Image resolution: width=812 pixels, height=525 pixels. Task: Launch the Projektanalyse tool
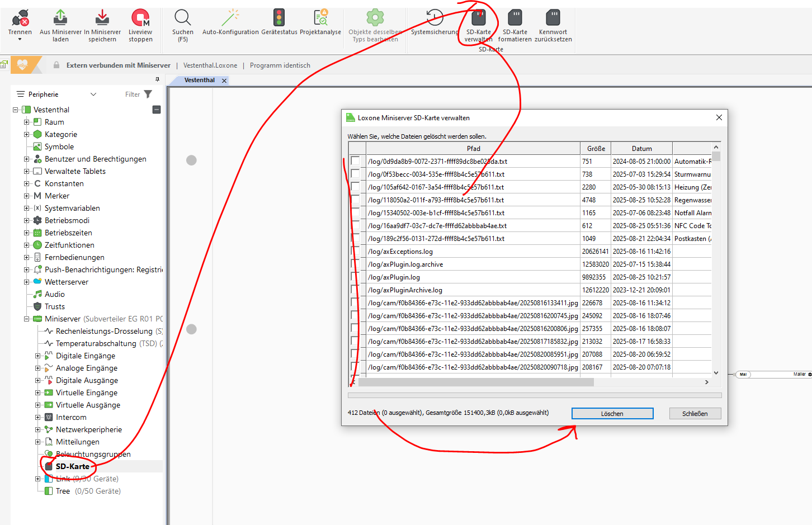point(320,18)
